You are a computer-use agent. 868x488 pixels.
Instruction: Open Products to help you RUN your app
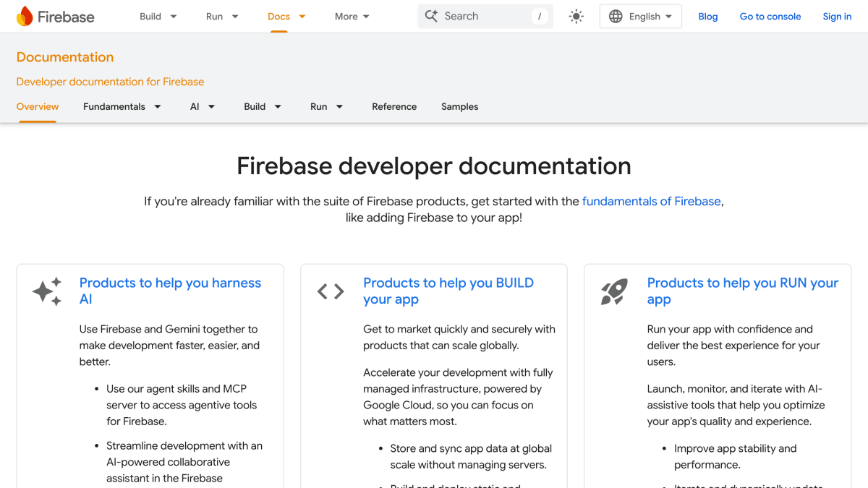[743, 291]
